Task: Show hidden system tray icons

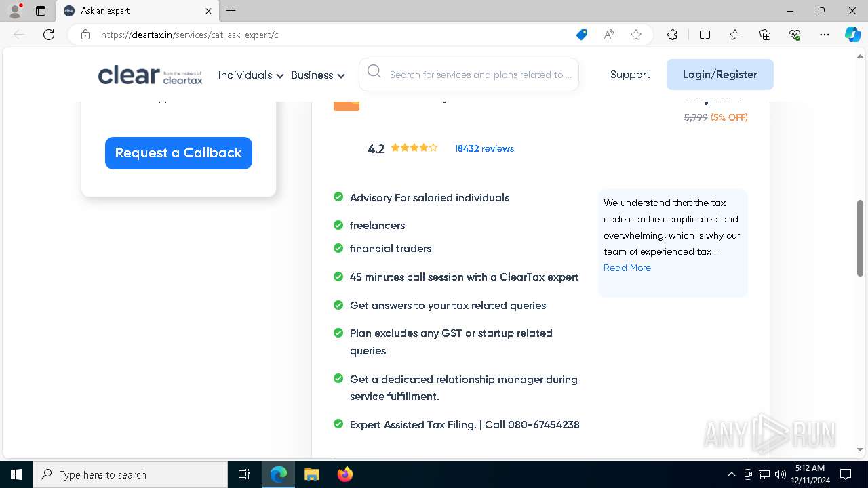Action: [x=731, y=474]
